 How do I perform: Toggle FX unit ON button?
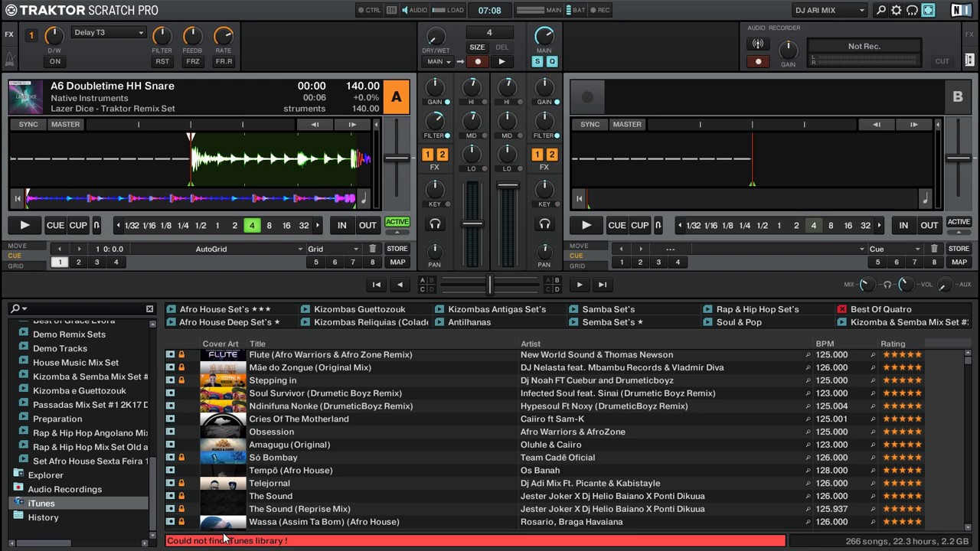(x=55, y=61)
